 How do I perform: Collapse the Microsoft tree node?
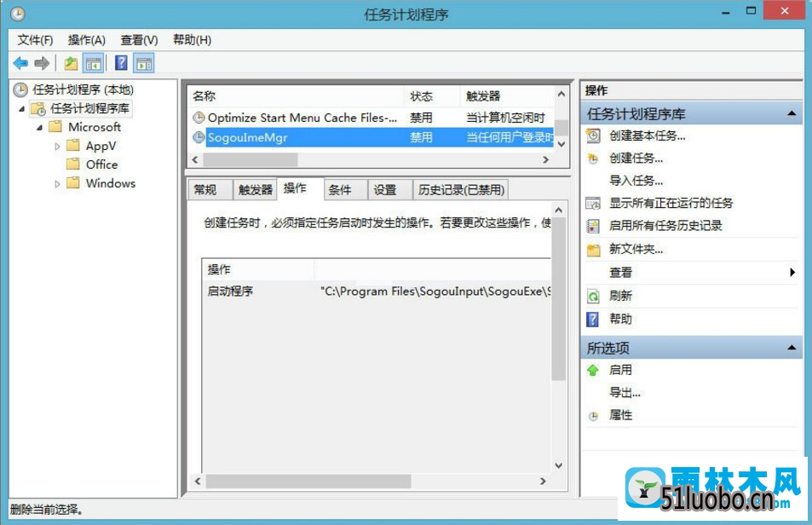tap(39, 127)
